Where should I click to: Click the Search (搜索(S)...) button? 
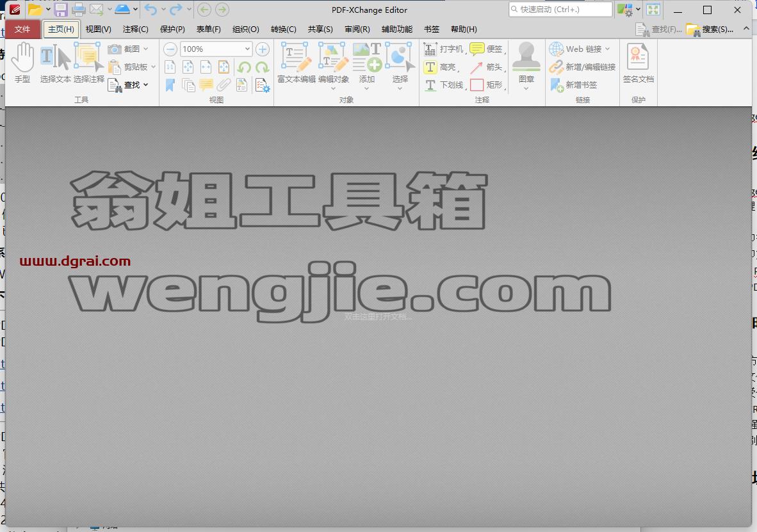[710, 29]
